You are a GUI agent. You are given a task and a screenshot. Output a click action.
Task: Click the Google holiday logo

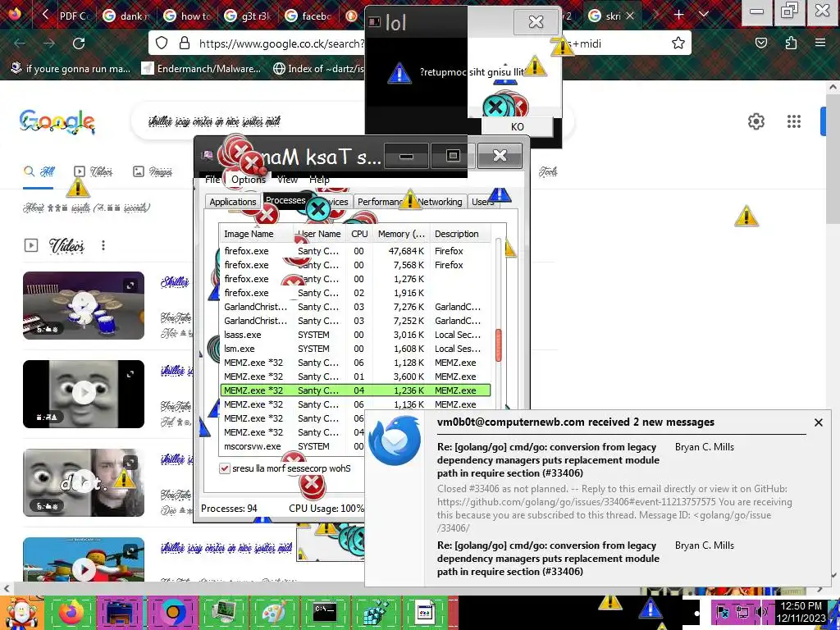point(57,122)
